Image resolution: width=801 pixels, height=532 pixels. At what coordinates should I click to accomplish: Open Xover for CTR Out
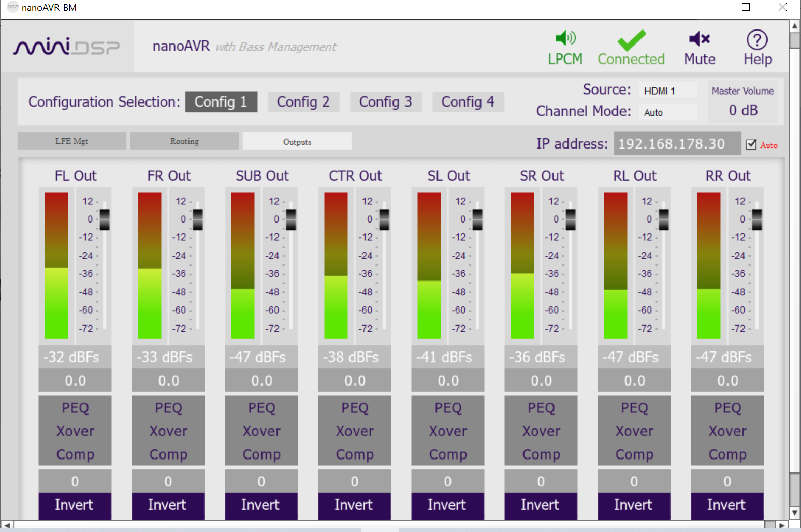[x=355, y=431]
